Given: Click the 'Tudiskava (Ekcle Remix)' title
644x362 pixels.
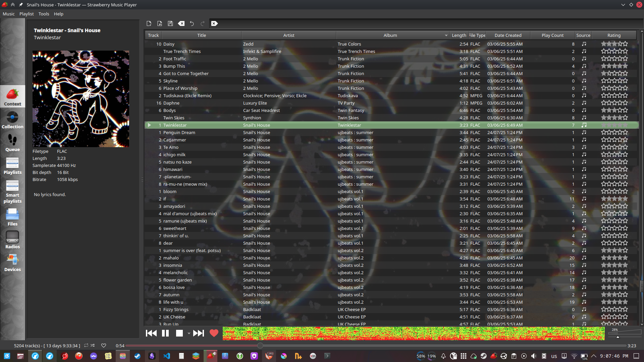Looking at the screenshot, I should [187, 96].
